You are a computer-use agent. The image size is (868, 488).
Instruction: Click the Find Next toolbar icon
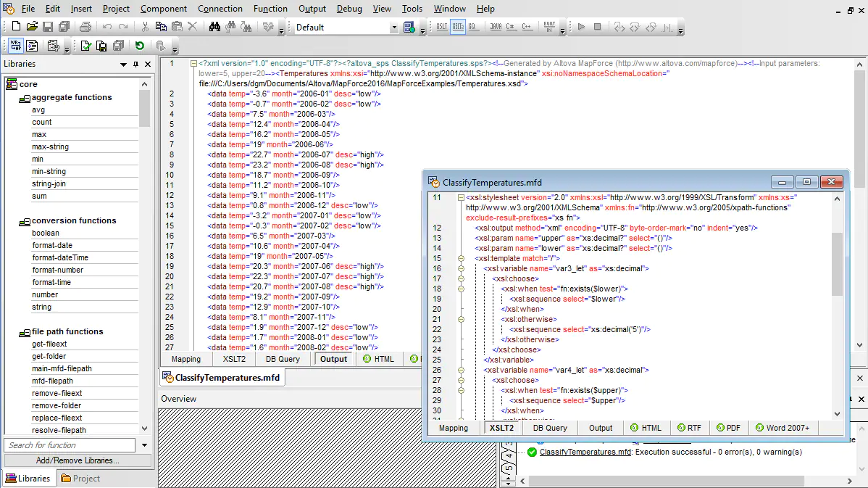pos(230,27)
